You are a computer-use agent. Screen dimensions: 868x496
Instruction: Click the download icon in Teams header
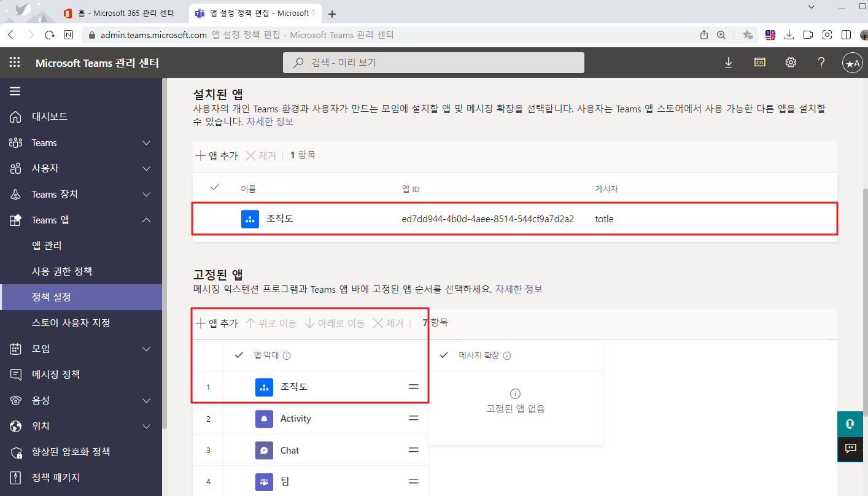click(729, 63)
